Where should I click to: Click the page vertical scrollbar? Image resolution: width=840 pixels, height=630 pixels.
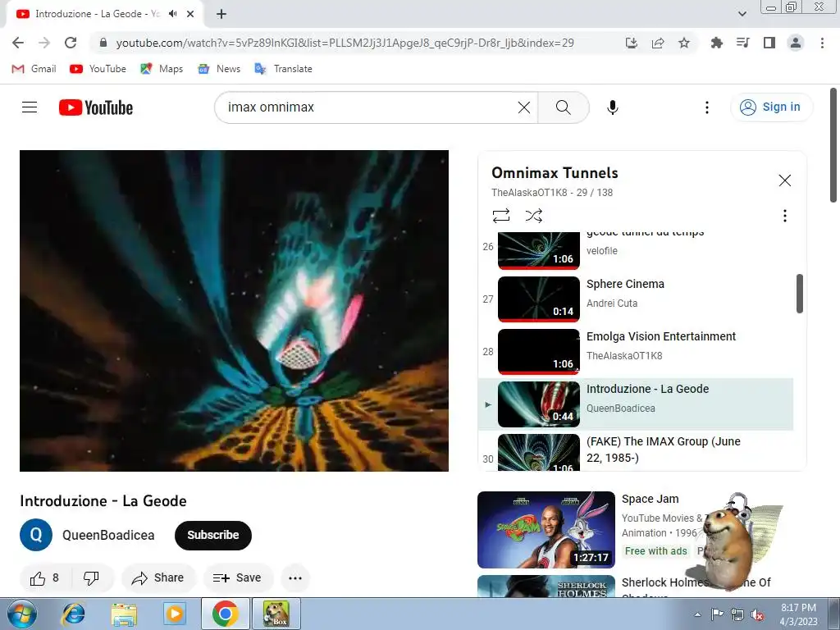[833, 146]
